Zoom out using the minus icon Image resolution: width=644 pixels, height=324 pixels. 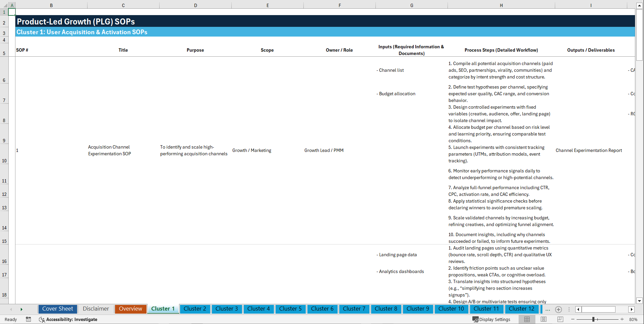(573, 319)
